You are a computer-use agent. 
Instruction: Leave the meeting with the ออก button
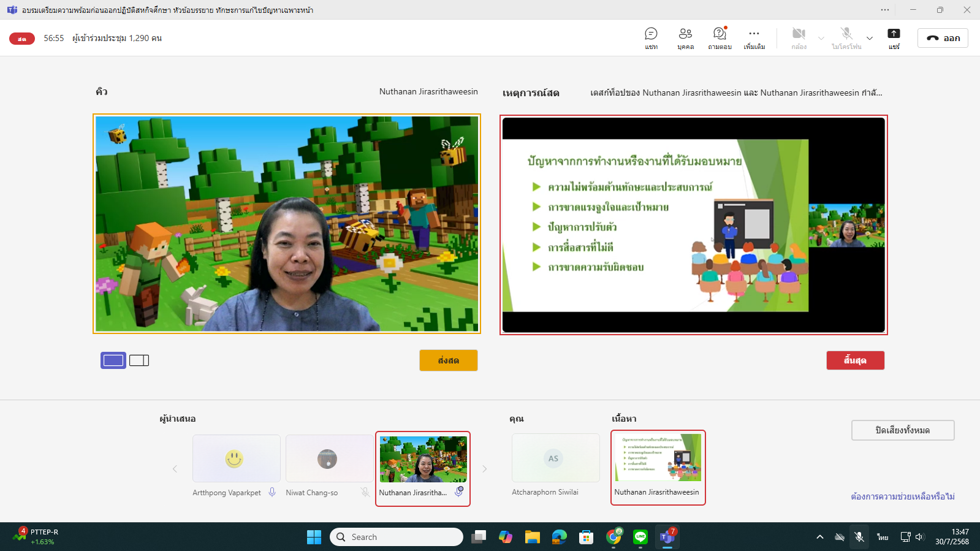[943, 38]
